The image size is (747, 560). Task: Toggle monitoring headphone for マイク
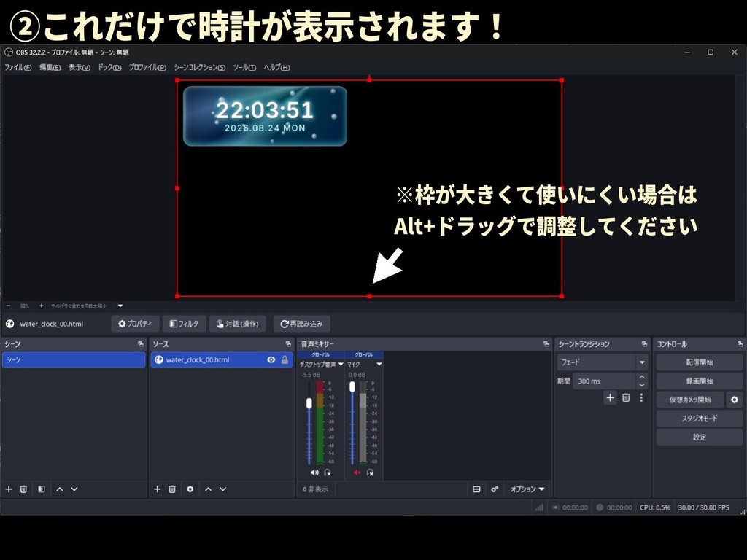pyautogui.click(x=370, y=472)
